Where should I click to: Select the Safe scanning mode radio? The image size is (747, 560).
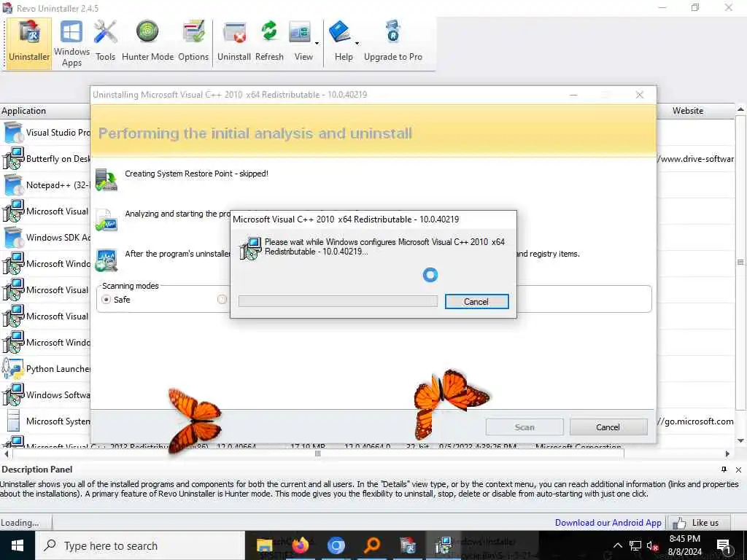point(107,300)
